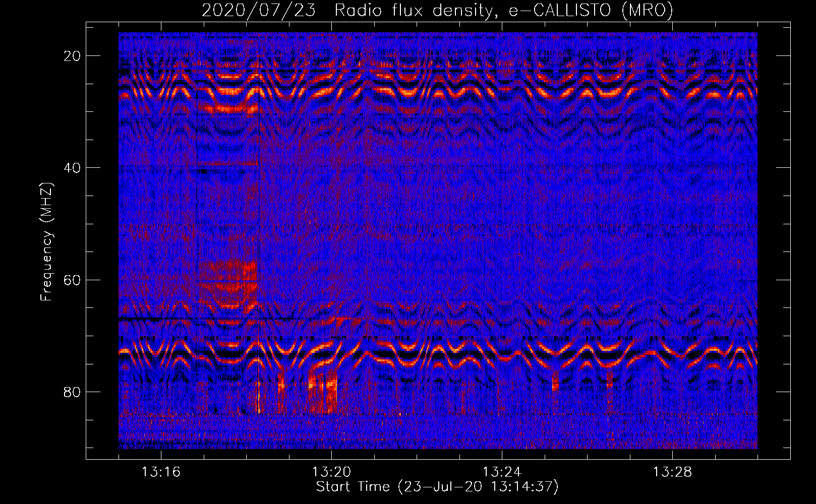Click the 20 frequency tick label

coord(73,56)
